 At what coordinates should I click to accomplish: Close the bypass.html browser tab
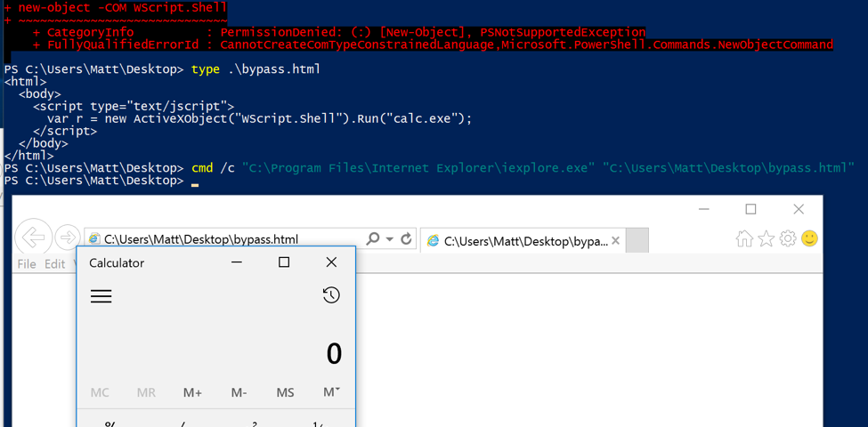pyautogui.click(x=615, y=240)
